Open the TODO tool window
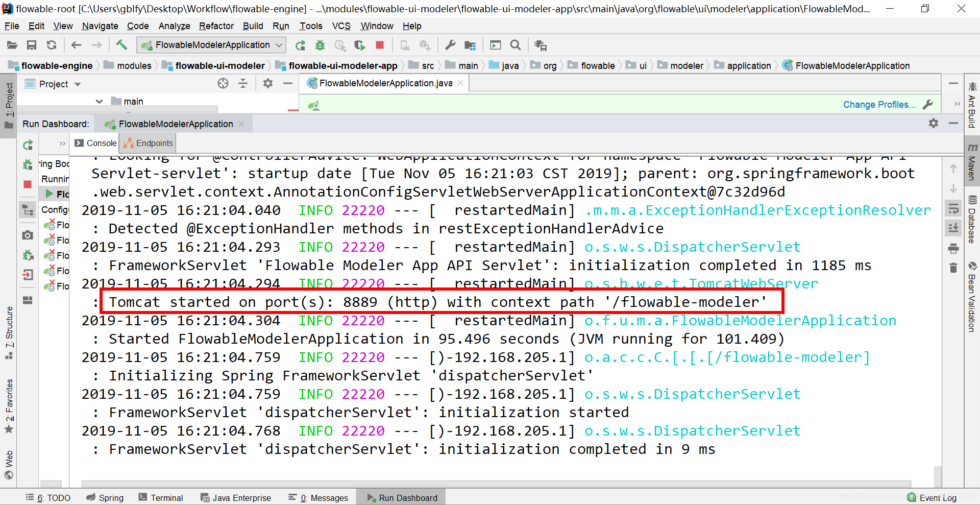The image size is (980, 505). (x=48, y=497)
